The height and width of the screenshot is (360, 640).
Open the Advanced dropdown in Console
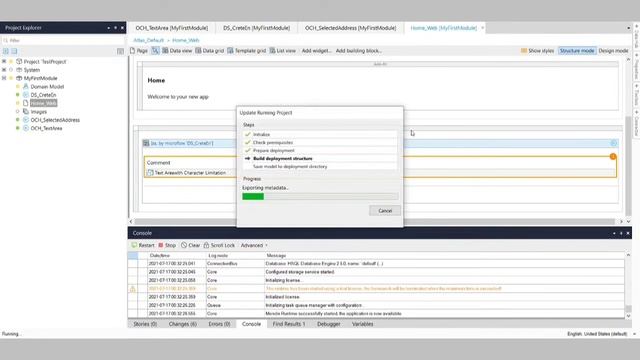(254, 245)
